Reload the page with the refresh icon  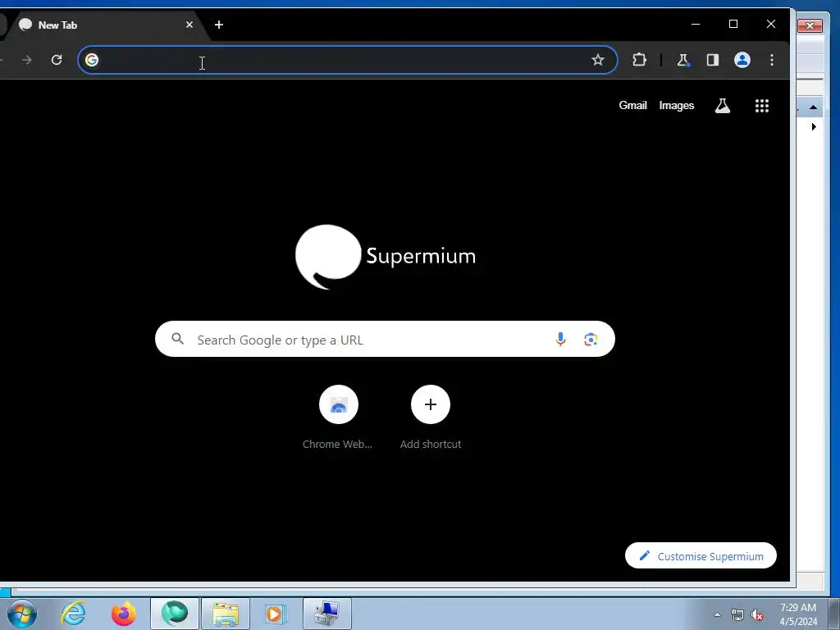[x=57, y=59]
